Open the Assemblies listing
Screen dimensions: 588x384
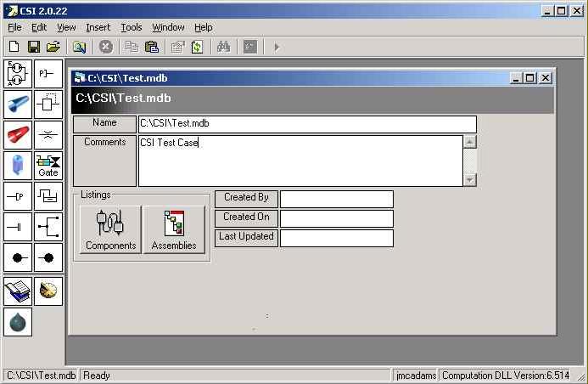click(x=174, y=229)
